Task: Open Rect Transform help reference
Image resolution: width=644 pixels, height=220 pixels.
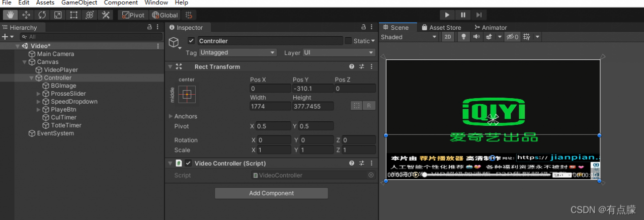Action: pyautogui.click(x=352, y=66)
